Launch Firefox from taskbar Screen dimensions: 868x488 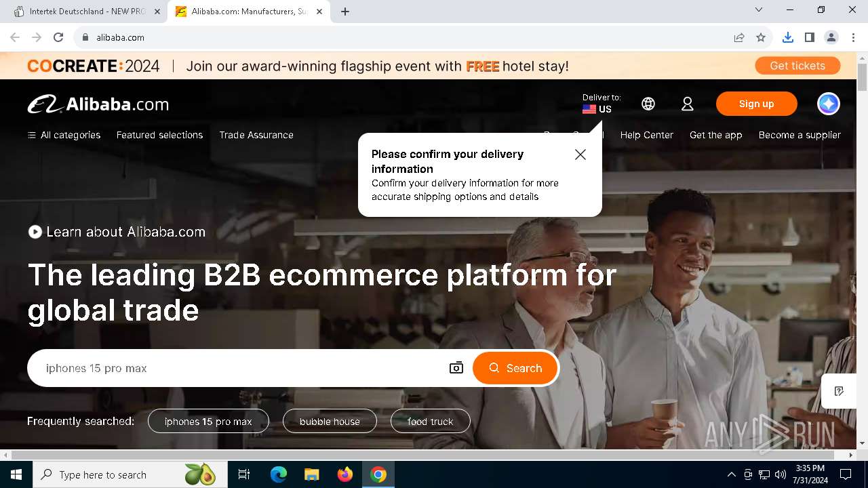[x=345, y=474]
